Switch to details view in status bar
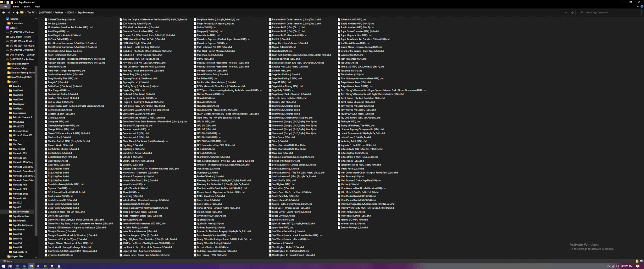The width and height of the screenshot is (644, 269). 637,261
